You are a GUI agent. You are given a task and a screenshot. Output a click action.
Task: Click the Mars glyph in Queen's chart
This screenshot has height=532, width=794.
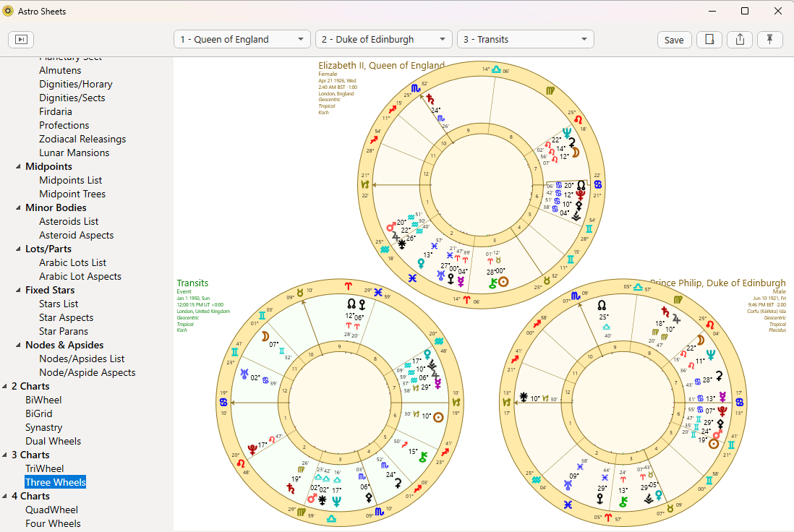pyautogui.click(x=391, y=227)
